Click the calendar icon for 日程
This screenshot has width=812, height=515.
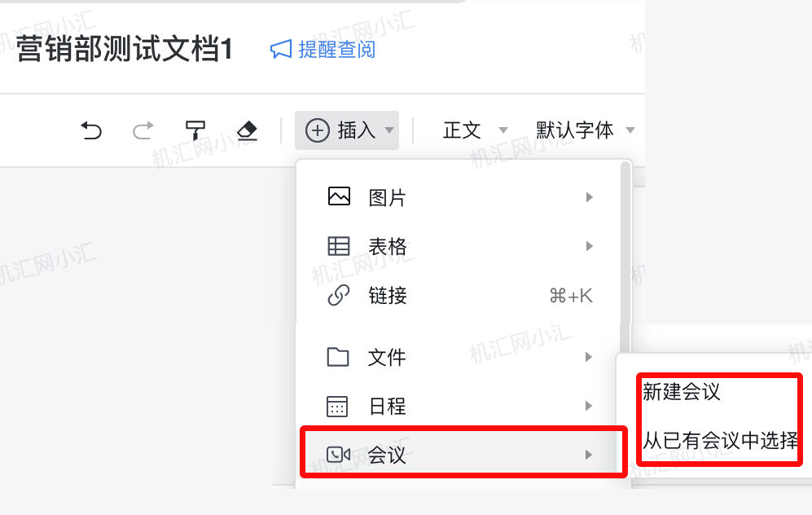[338, 406]
